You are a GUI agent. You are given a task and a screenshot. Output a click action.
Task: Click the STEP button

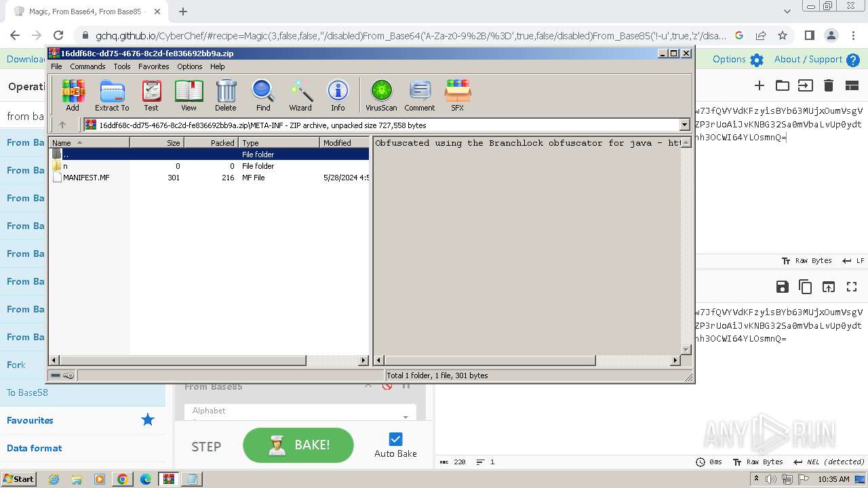206,447
